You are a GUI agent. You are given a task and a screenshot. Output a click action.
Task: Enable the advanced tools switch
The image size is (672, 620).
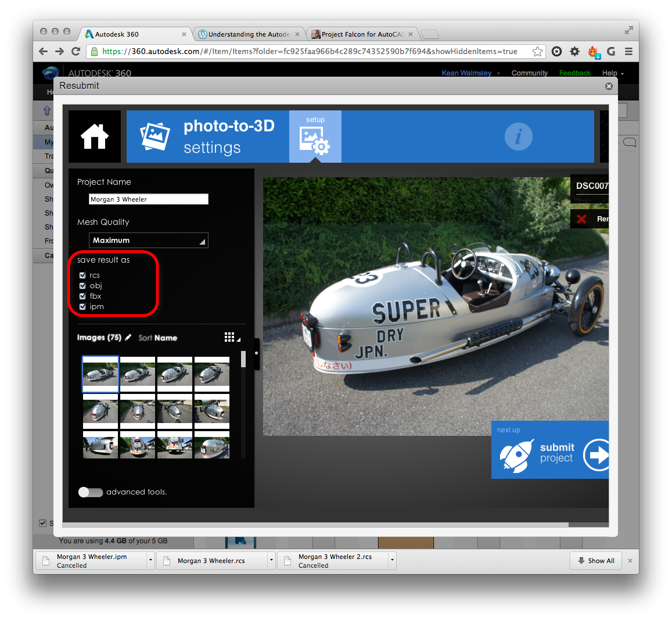point(91,492)
